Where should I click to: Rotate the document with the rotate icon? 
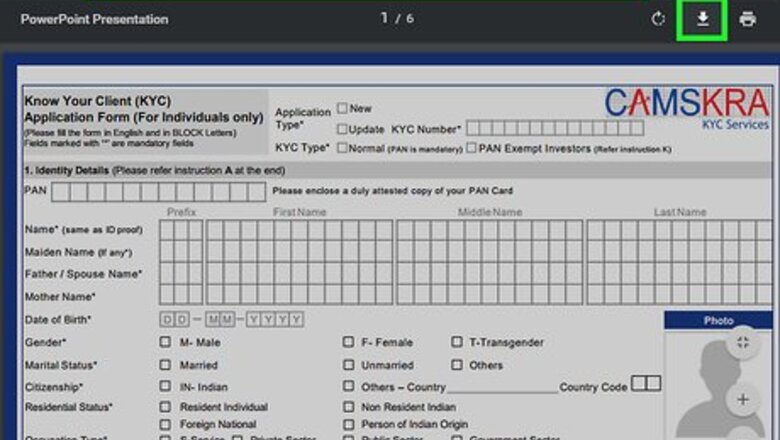[x=658, y=19]
